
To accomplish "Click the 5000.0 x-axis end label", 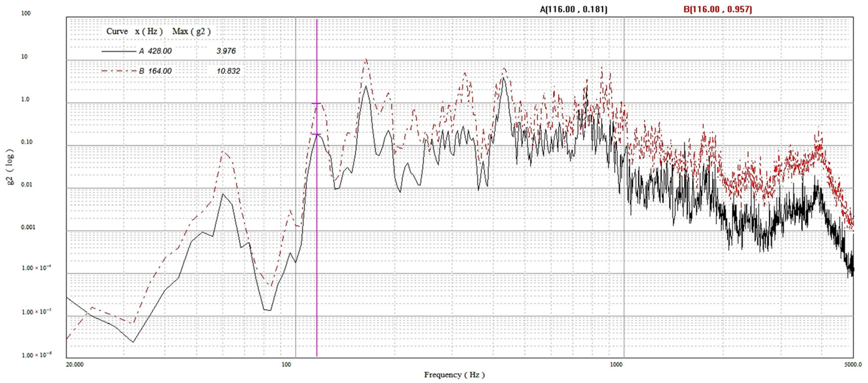I will (x=853, y=365).
